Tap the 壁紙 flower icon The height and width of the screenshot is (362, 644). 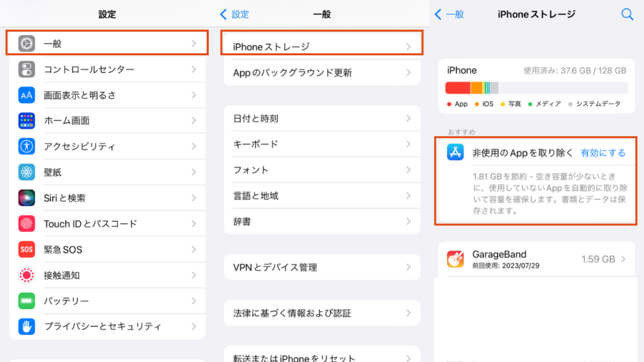pos(26,172)
